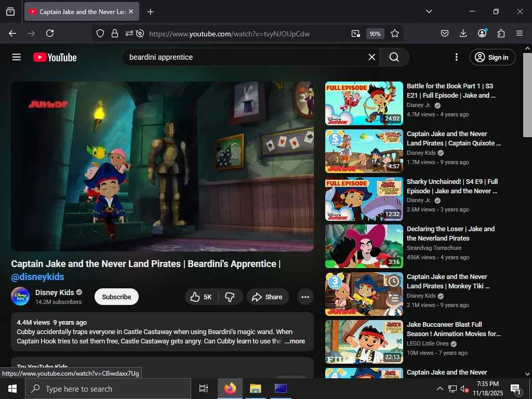Click the Windows taskbar search box
The width and height of the screenshot is (532, 399).
[x=108, y=389]
